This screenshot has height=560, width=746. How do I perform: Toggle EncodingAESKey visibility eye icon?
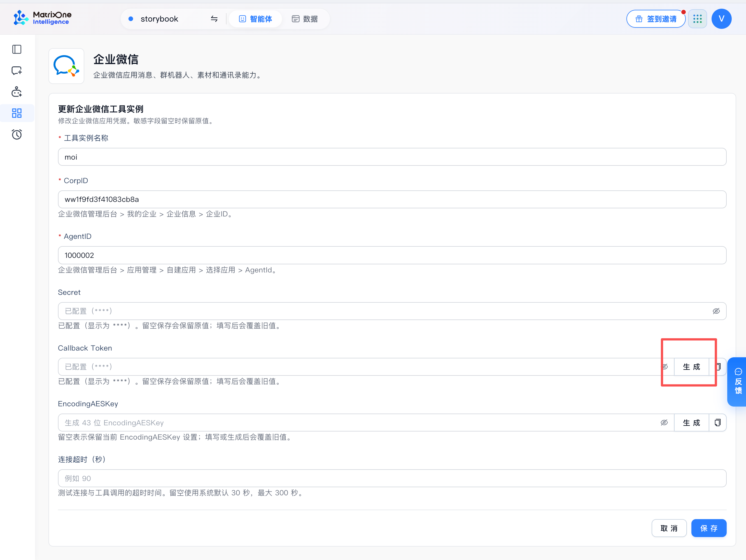tap(665, 423)
